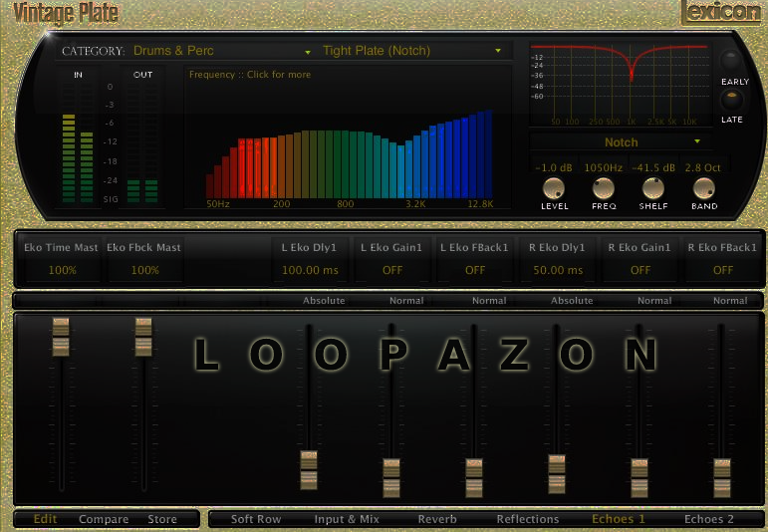Screen dimensions: 768x532
Task: Click the R Eko Gain1 fader
Action: coord(640,477)
